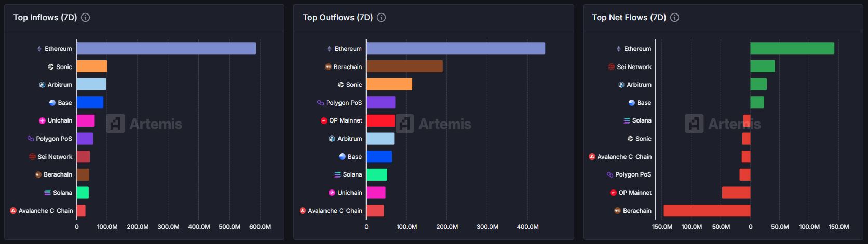This screenshot has height=244, width=868.
Task: Click the pink Unichain bar in Top Inflows
Action: coord(86,120)
